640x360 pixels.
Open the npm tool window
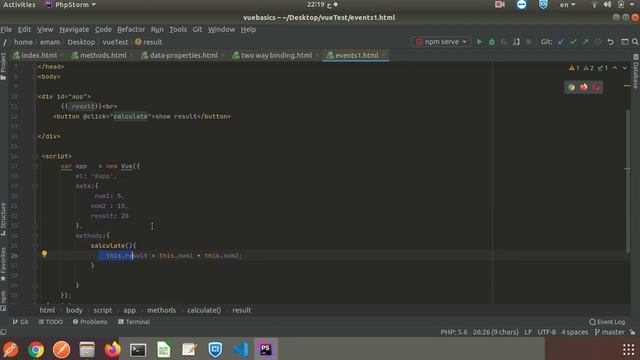(x=3, y=301)
